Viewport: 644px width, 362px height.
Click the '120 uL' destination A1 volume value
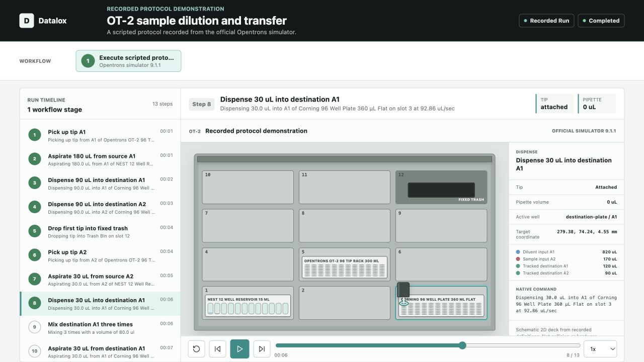point(609,266)
